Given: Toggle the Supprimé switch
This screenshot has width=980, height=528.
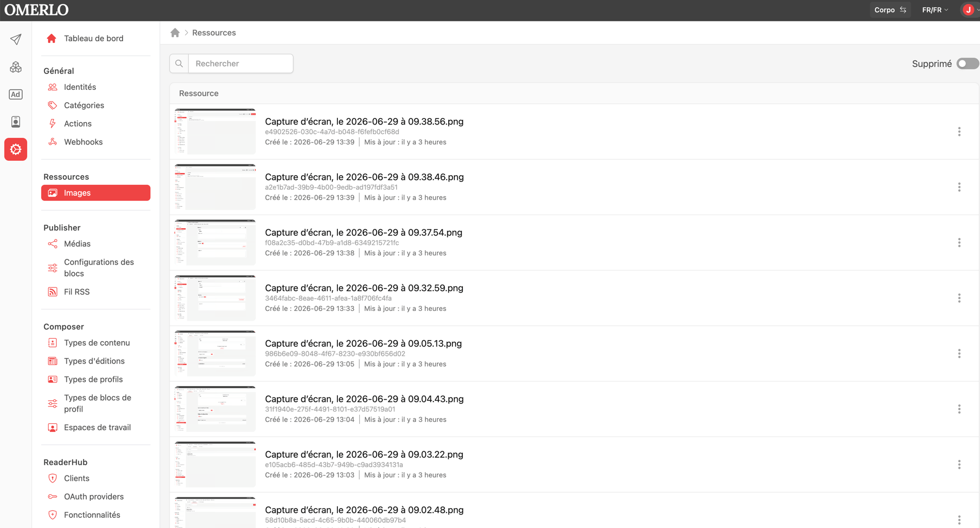Looking at the screenshot, I should (967, 63).
